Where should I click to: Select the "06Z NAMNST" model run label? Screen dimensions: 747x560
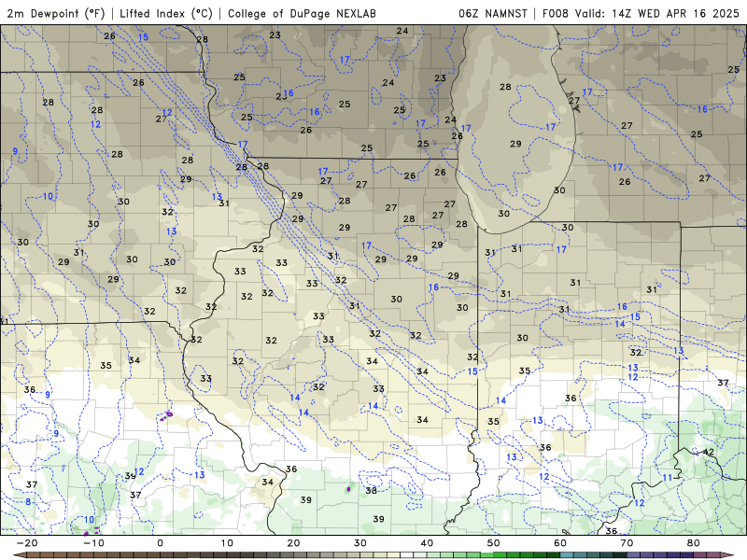493,13
